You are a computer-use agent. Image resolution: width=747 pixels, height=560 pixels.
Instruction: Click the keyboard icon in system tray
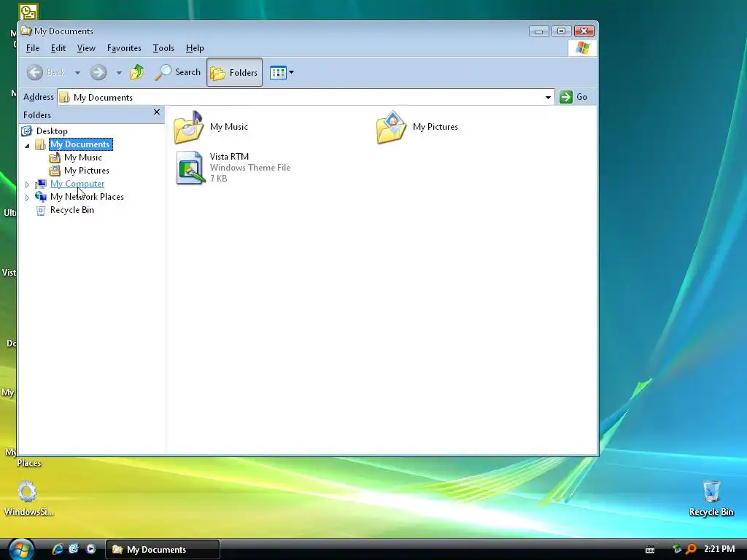pyautogui.click(x=650, y=550)
